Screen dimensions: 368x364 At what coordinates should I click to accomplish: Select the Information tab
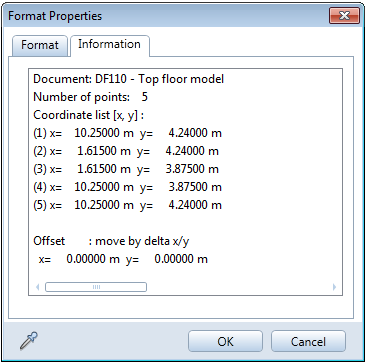point(109,45)
